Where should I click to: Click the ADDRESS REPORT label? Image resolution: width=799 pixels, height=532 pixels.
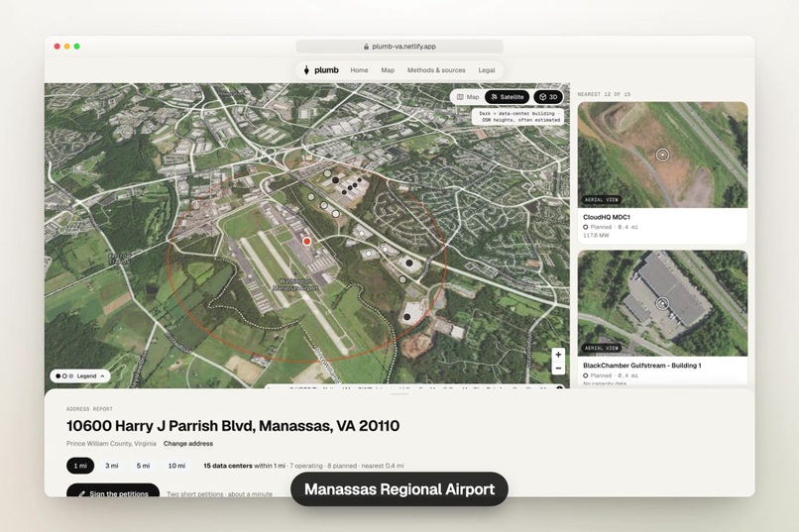89,409
